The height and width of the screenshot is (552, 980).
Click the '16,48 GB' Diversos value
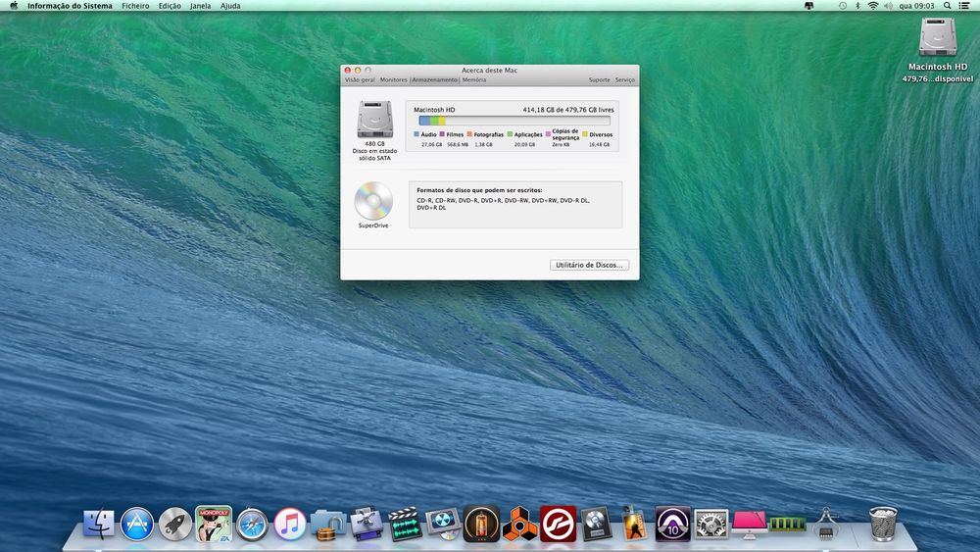pyautogui.click(x=599, y=144)
